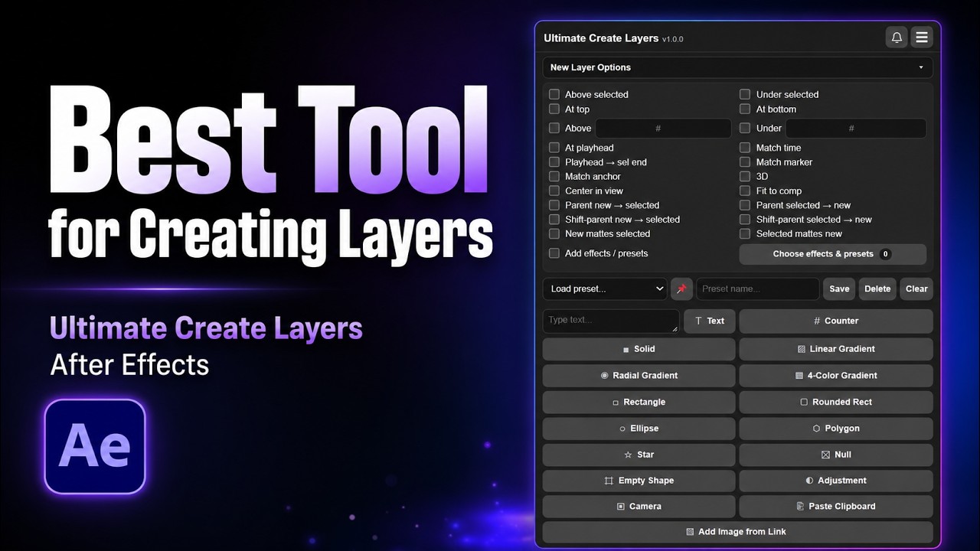Create a Counter layer
This screenshot has height=551, width=980.
pyautogui.click(x=836, y=321)
